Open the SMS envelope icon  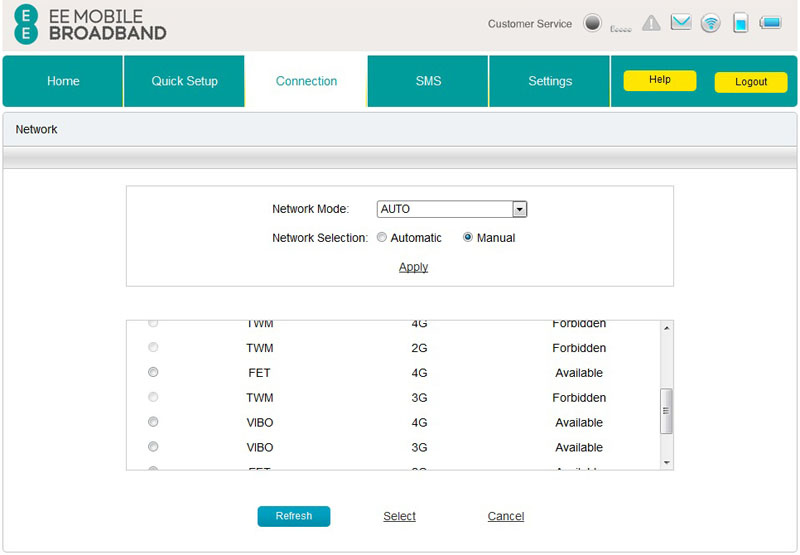[x=681, y=22]
